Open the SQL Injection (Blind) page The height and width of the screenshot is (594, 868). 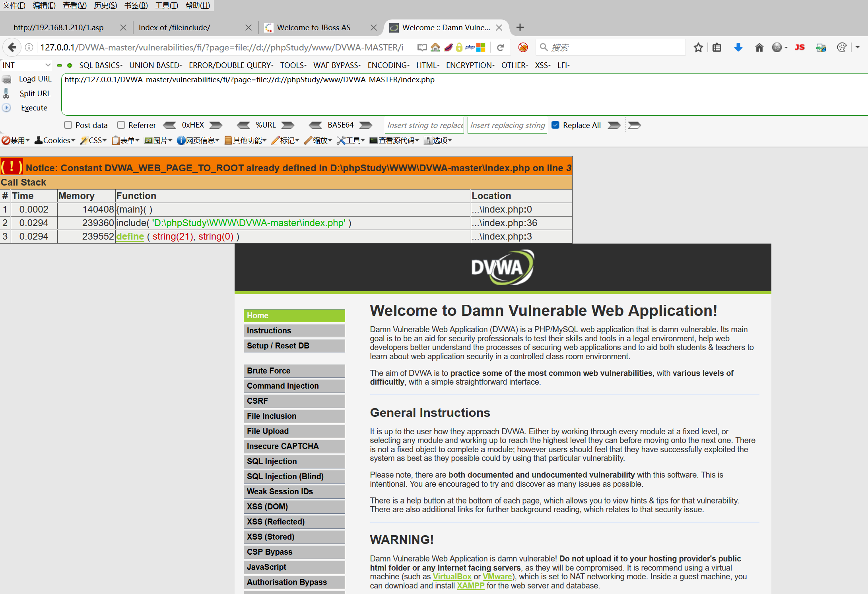(294, 476)
